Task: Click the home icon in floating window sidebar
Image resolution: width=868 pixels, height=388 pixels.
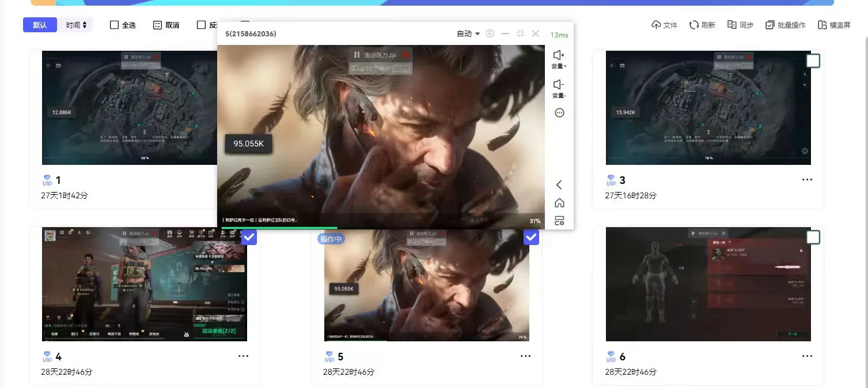Action: point(559,203)
